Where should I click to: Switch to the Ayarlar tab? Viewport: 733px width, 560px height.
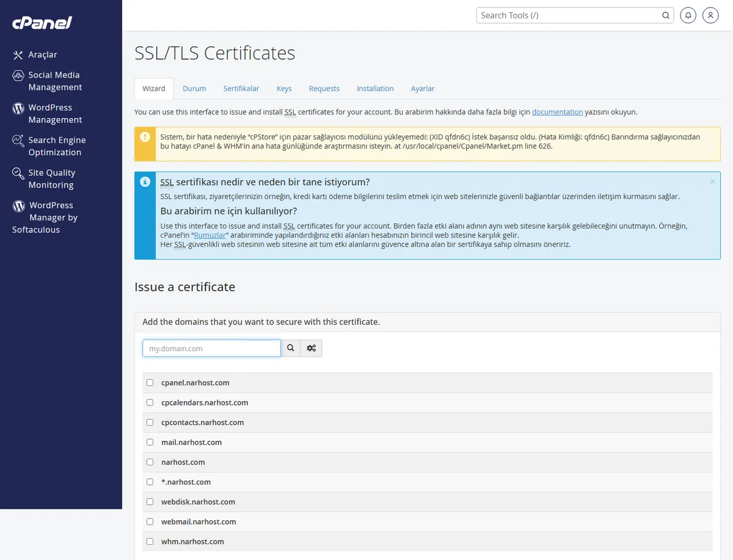[x=423, y=89]
